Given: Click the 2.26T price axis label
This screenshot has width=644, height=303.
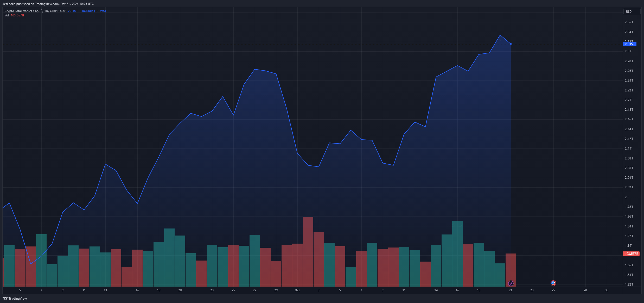Looking at the screenshot, I should 629,71.
